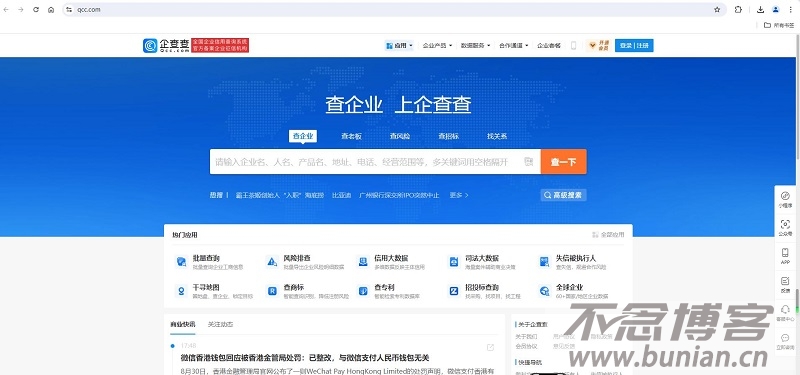Click the mobile phone icon in header
This screenshot has height=375, width=800.
(573, 45)
